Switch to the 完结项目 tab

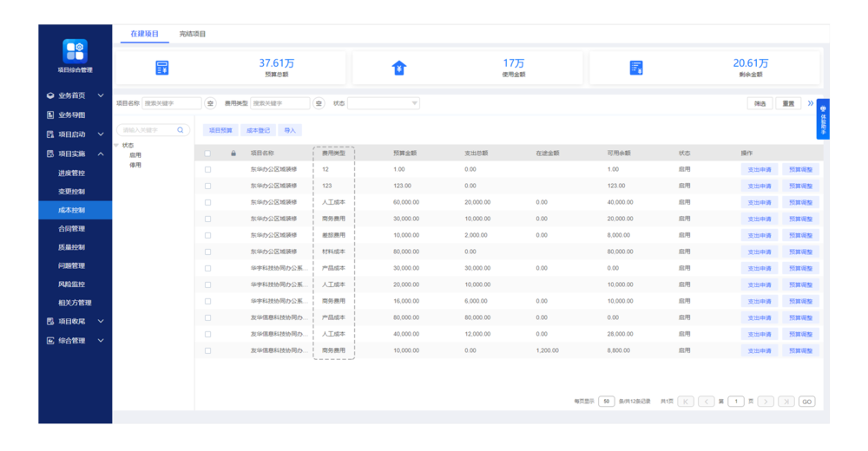pos(192,34)
